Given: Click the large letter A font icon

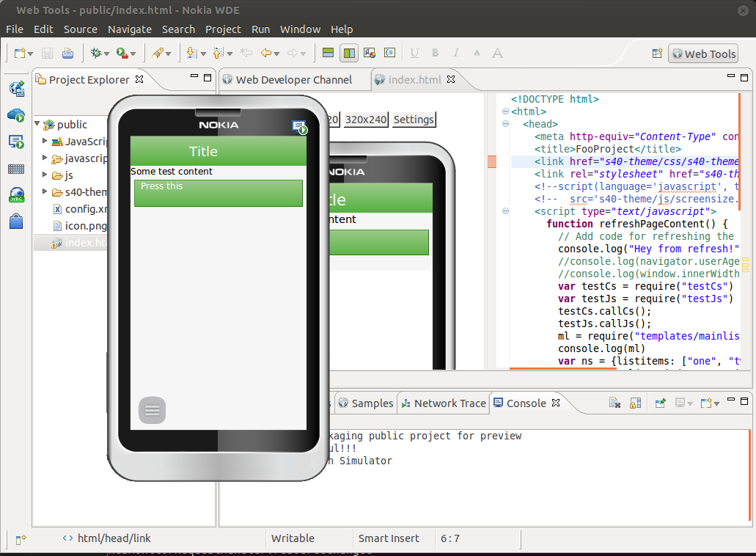Looking at the screenshot, I should (498, 53).
